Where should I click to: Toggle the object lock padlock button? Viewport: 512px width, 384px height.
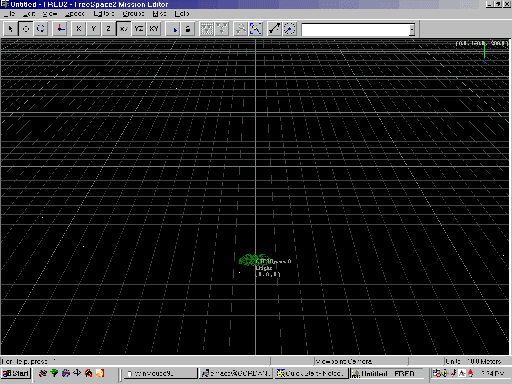click(188, 29)
